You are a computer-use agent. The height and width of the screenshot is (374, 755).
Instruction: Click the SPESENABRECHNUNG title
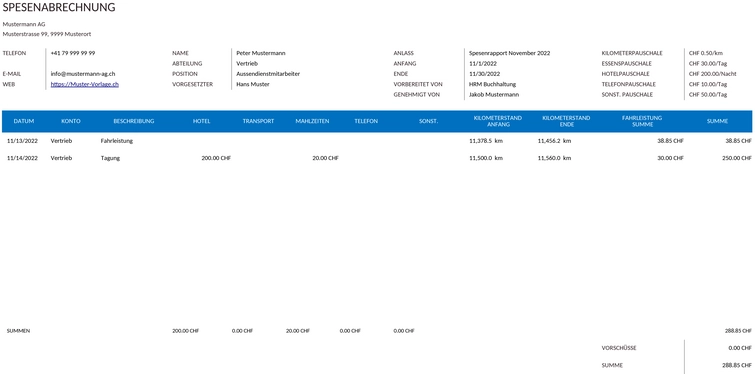[59, 7]
